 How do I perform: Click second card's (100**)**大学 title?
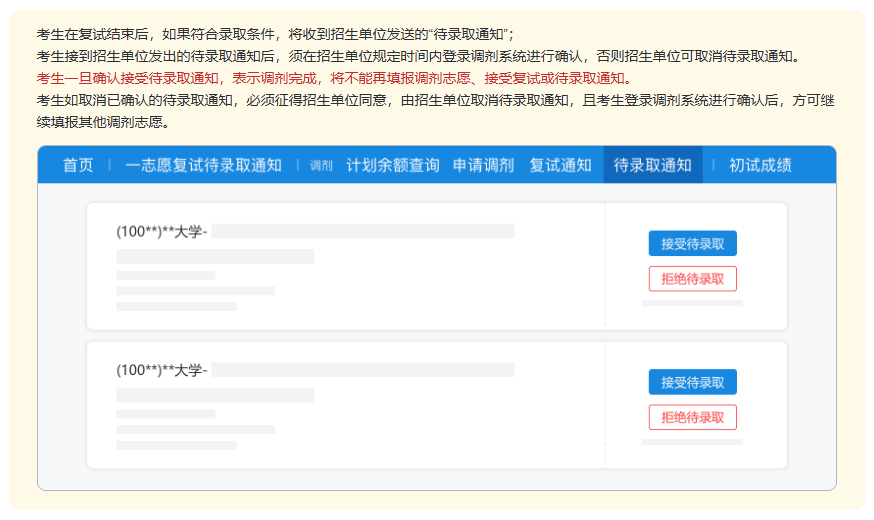pos(162,370)
